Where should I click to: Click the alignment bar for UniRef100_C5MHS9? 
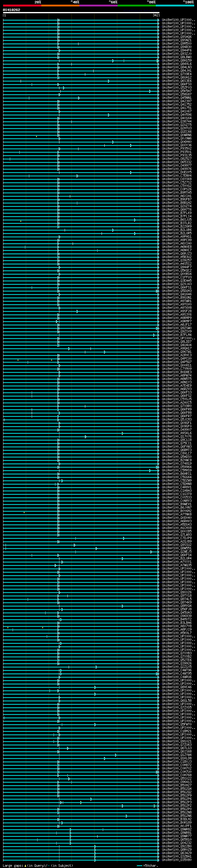81,471
